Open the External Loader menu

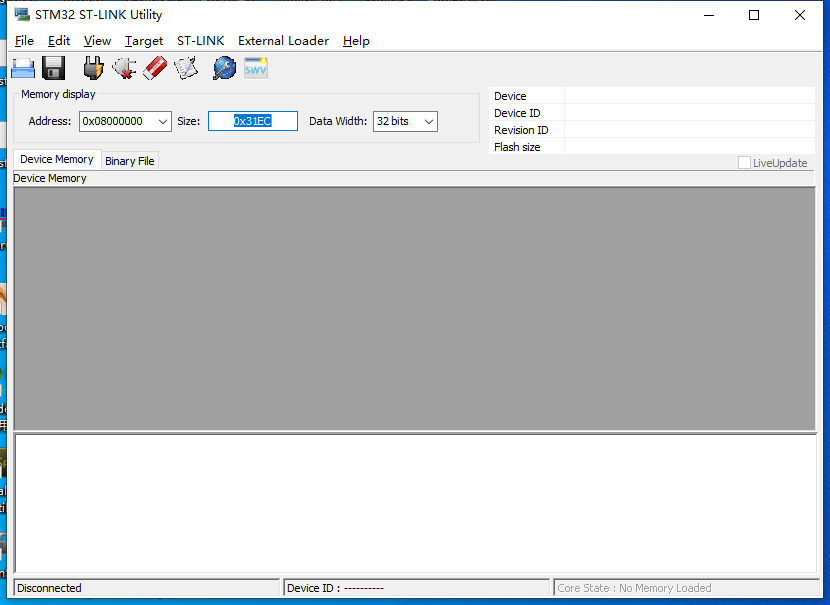click(x=283, y=41)
